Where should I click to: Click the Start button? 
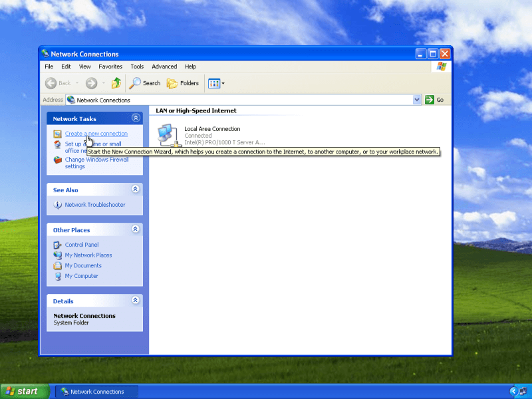tap(25, 391)
